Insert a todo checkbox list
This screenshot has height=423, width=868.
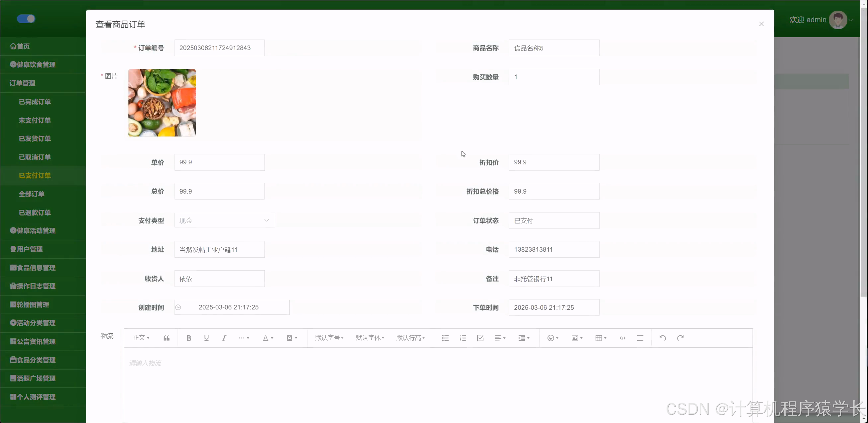480,338
